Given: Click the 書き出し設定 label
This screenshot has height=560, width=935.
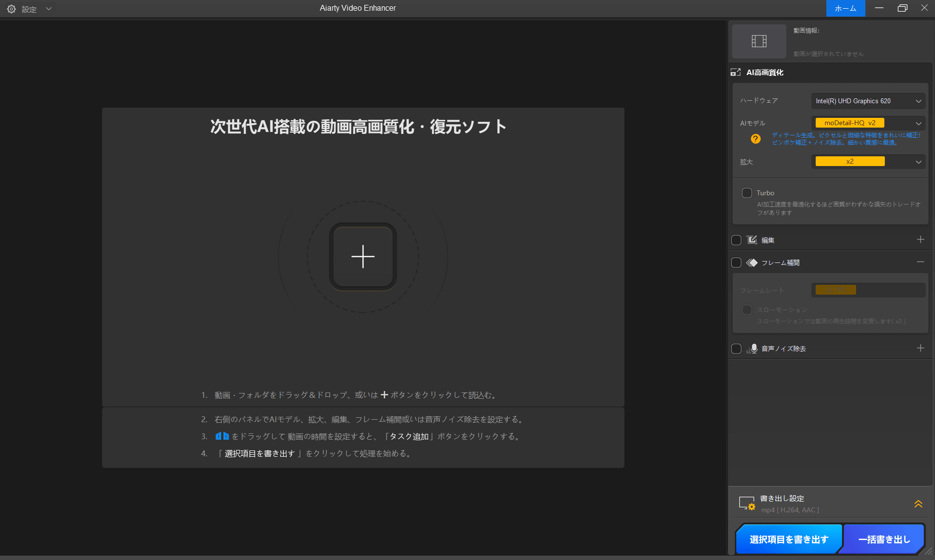Looking at the screenshot, I should [x=782, y=499].
